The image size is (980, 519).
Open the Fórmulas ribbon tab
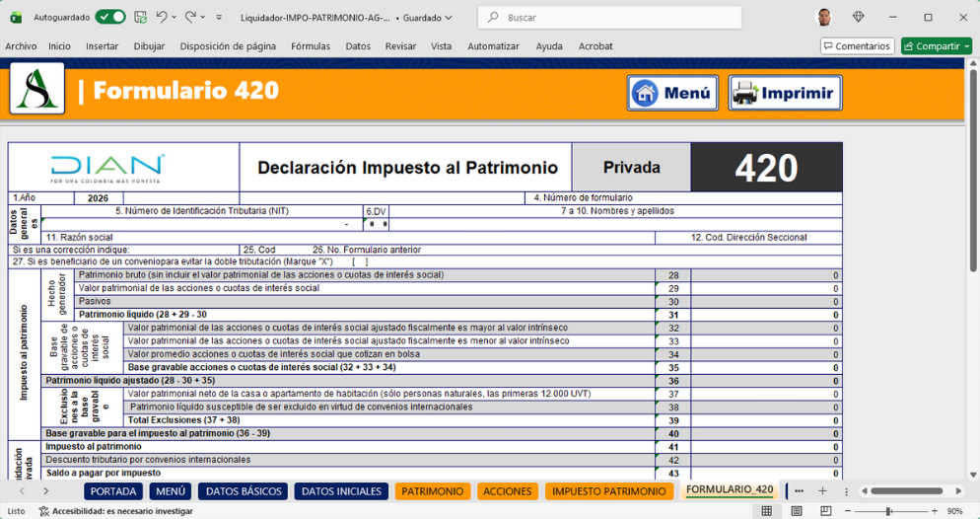click(x=311, y=46)
